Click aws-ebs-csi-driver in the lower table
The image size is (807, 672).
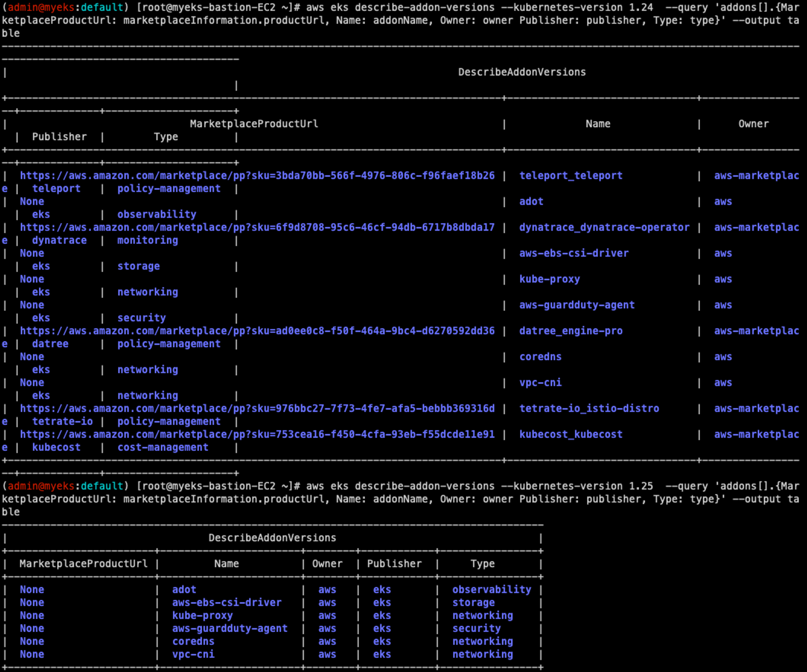point(227,603)
